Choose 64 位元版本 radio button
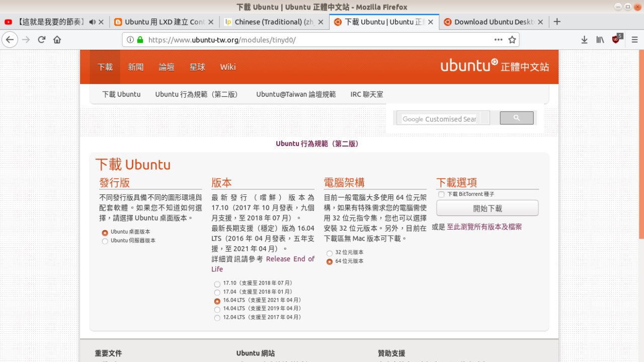 (330, 262)
